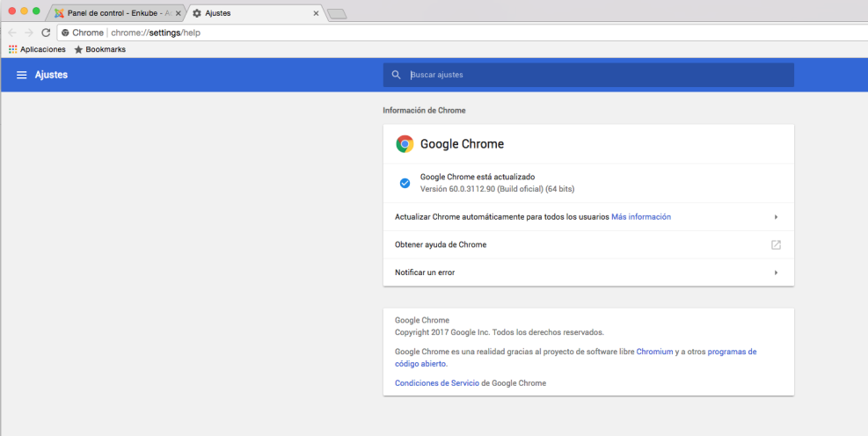868x436 pixels.
Task: Click Google Chrome está actualizado text
Action: click(x=478, y=177)
